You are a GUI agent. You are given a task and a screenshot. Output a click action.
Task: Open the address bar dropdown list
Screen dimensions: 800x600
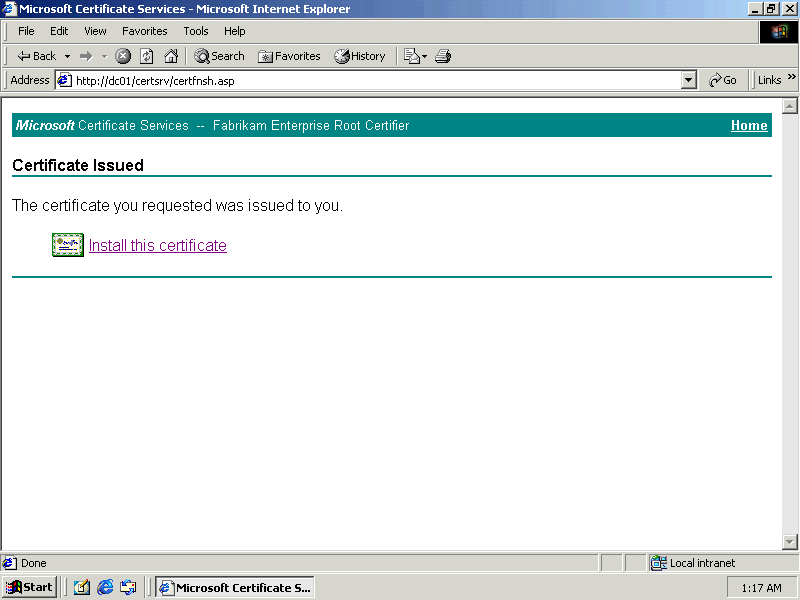(x=688, y=80)
